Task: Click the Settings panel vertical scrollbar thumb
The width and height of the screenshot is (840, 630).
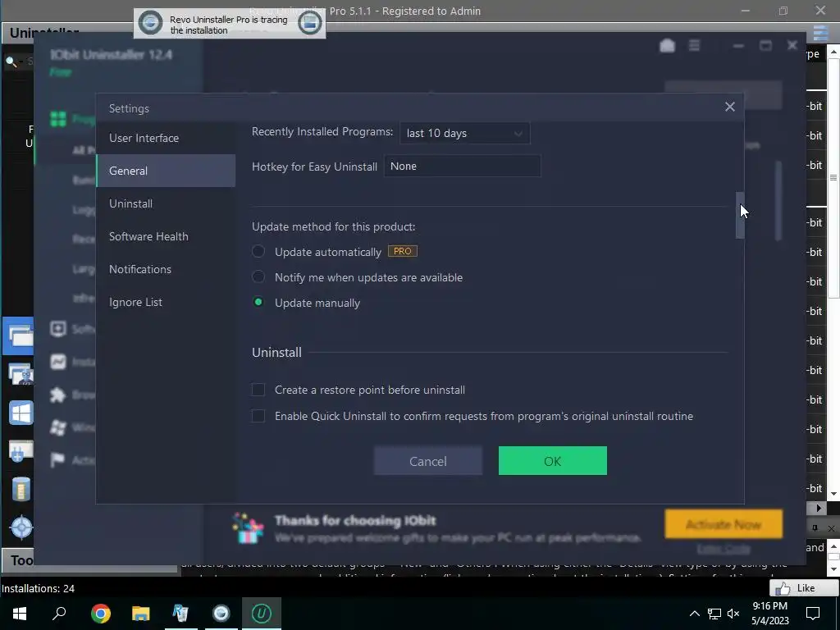Action: click(x=740, y=215)
